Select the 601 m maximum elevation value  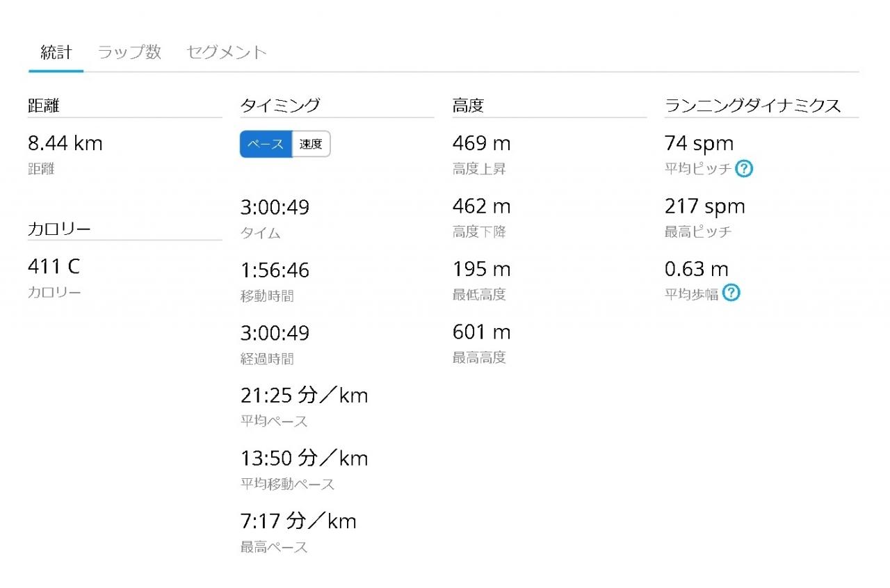[x=481, y=332]
